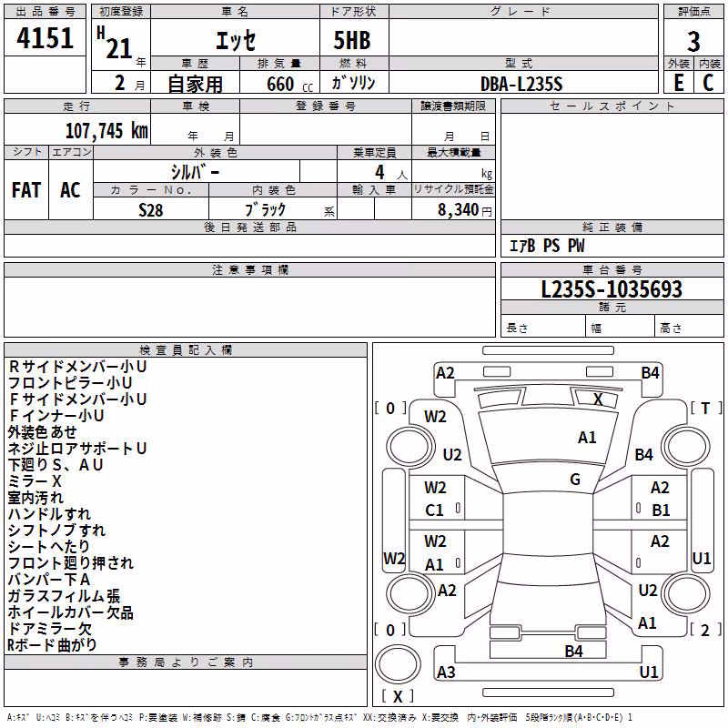Click the [ 2 ] tire indicator
The width and height of the screenshot is (728, 728).
click(x=705, y=630)
